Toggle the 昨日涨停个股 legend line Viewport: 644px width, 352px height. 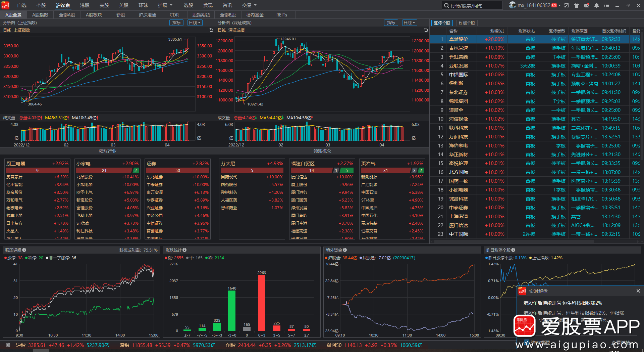pos(506,258)
